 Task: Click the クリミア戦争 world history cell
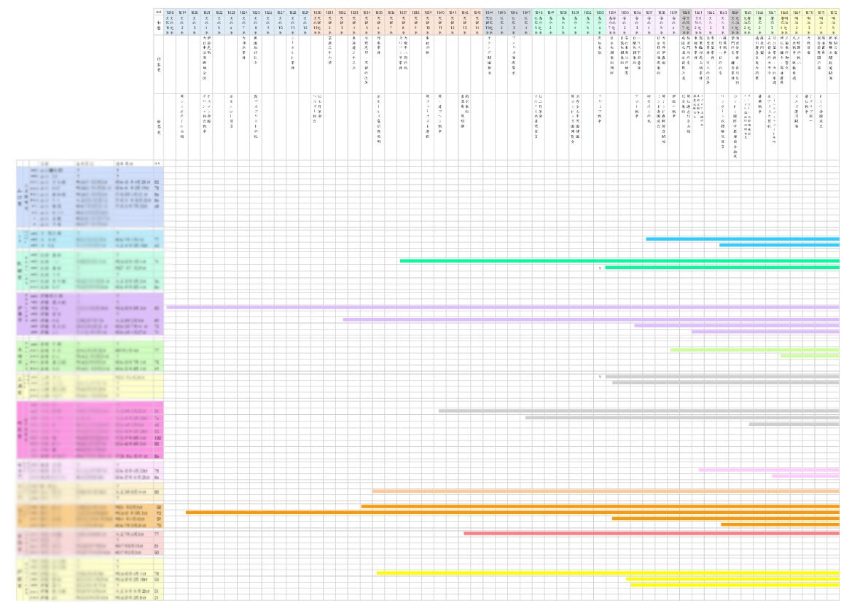tap(600, 127)
